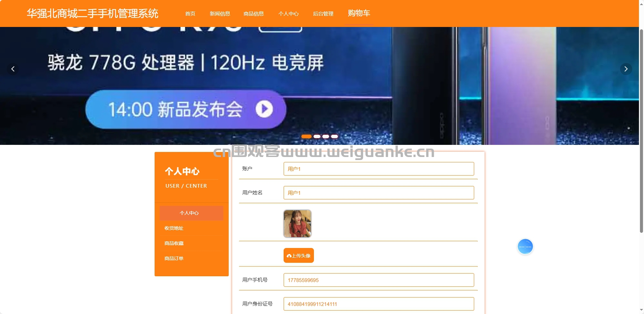644x314 pixels.
Task: Click the 个人中心 sidebar heading text
Action: (182, 171)
